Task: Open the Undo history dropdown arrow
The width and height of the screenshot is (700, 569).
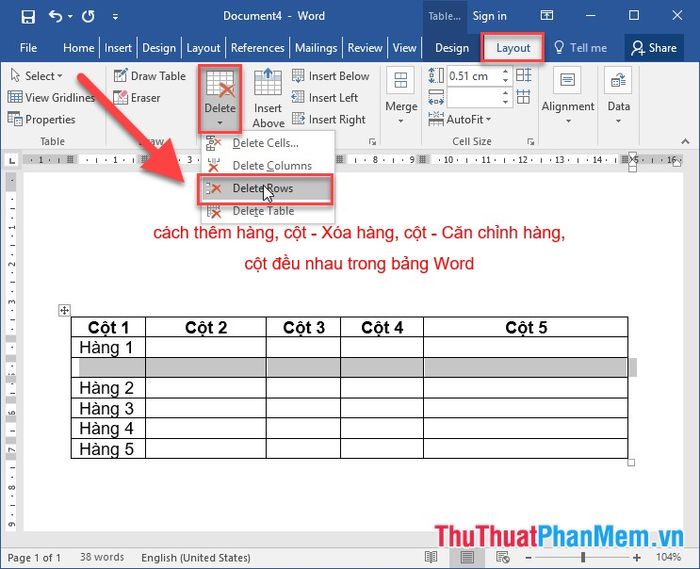Action: coord(71,17)
